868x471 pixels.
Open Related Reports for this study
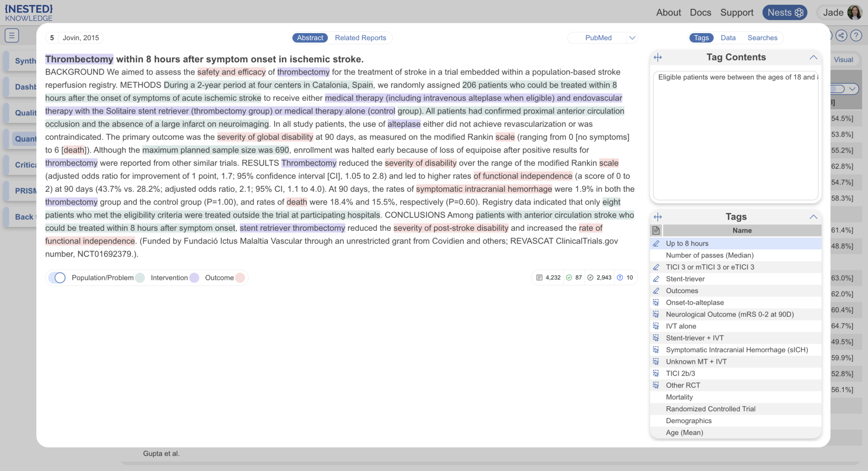coord(360,38)
